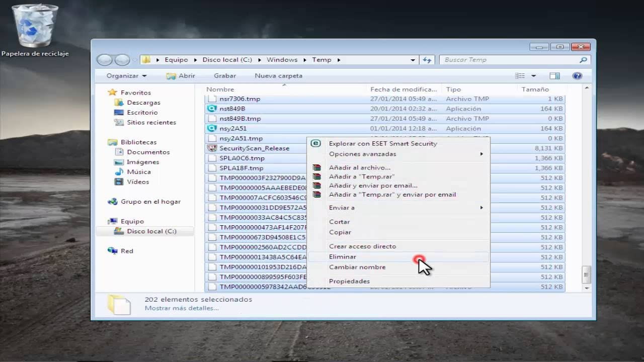Viewport: 644px width, 362px height.
Task: Click the Buscar Temp search field
Action: click(514, 60)
